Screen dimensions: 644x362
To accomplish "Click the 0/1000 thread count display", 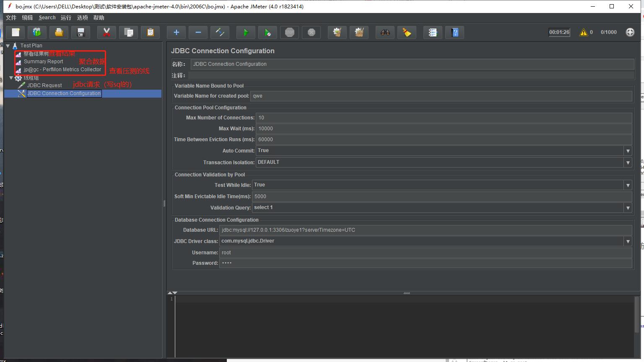I will click(x=608, y=32).
